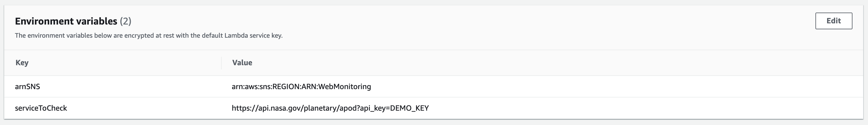Click the (2) variable count

coord(125,21)
